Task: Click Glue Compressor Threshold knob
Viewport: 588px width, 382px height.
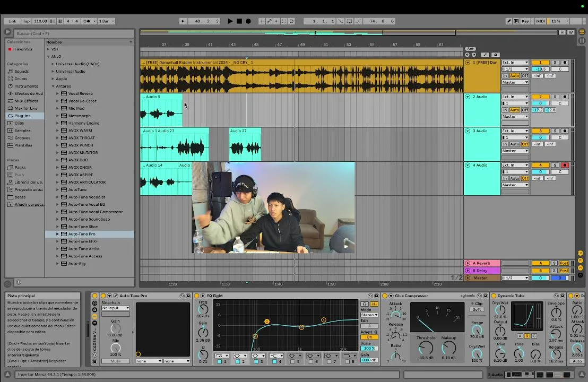Action: pos(426,348)
